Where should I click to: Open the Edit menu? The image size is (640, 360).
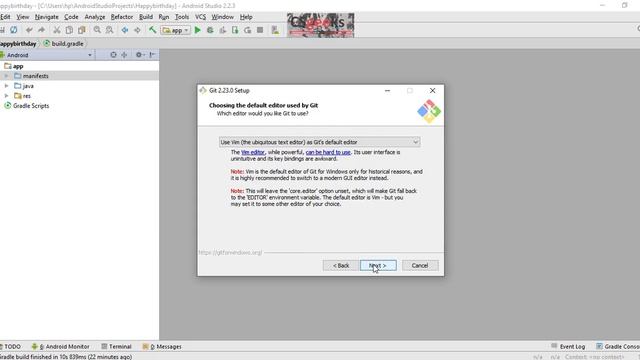pyautogui.click(x=5, y=17)
